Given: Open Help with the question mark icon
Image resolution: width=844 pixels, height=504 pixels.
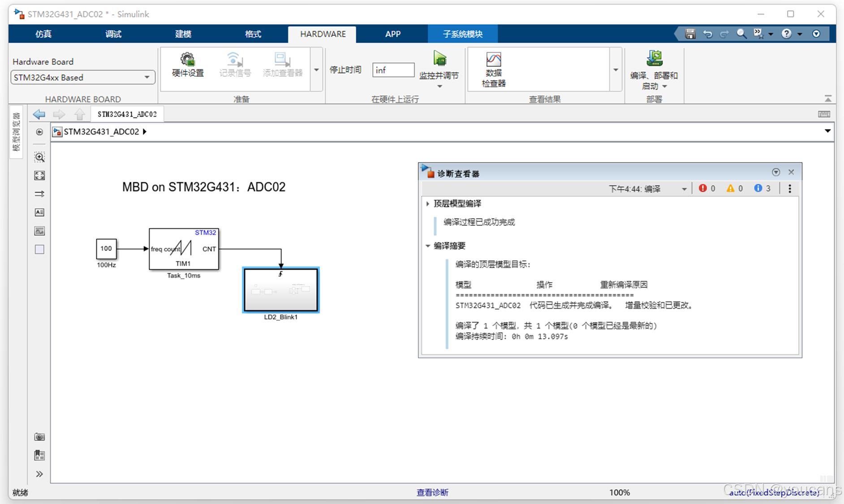Looking at the screenshot, I should tap(786, 34).
